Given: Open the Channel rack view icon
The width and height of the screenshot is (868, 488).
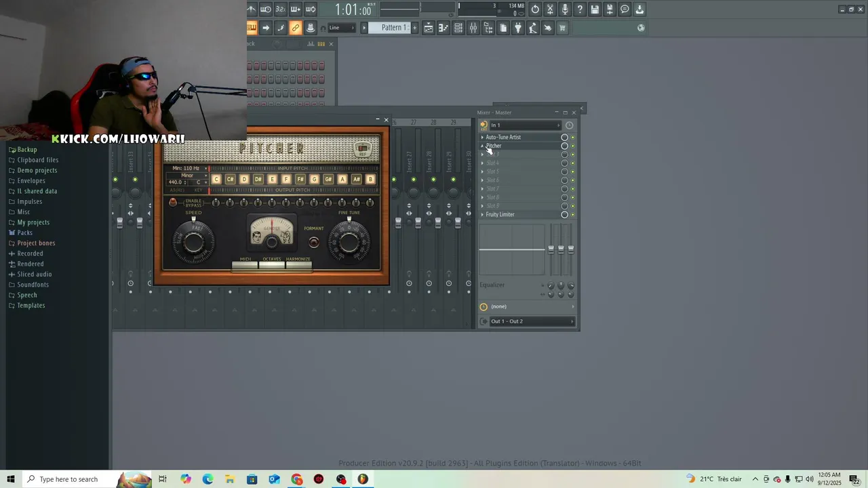Looking at the screenshot, I should click(458, 28).
